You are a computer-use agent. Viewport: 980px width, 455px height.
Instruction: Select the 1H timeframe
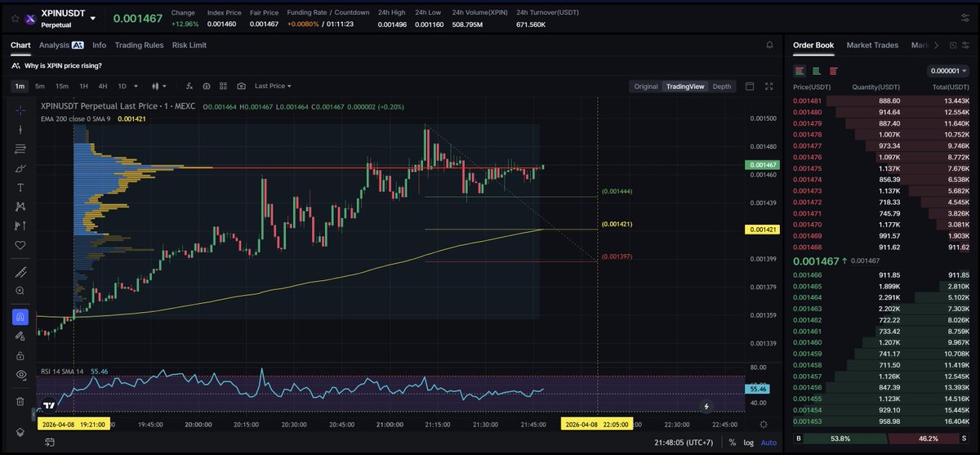pos(83,86)
